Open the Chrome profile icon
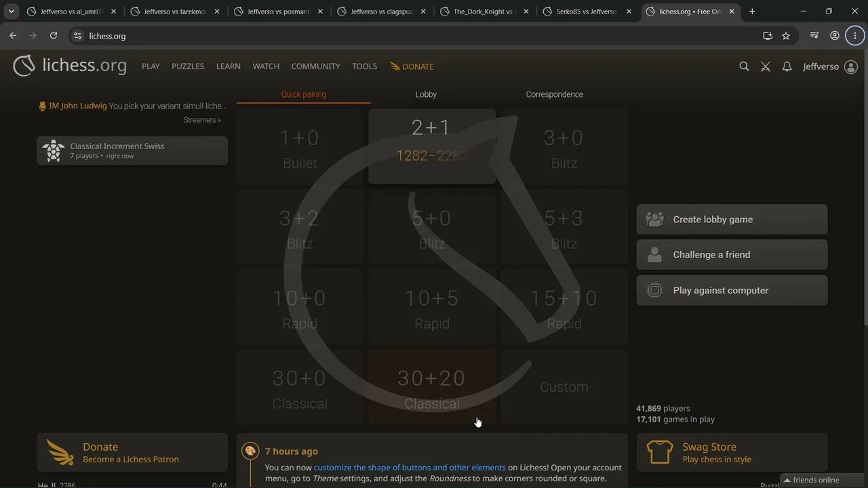This screenshot has height=488, width=868. [x=835, y=36]
